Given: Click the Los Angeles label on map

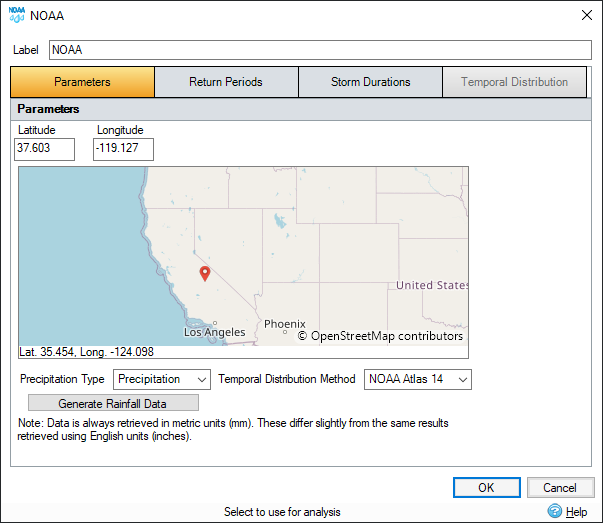Looking at the screenshot, I should click(215, 332).
